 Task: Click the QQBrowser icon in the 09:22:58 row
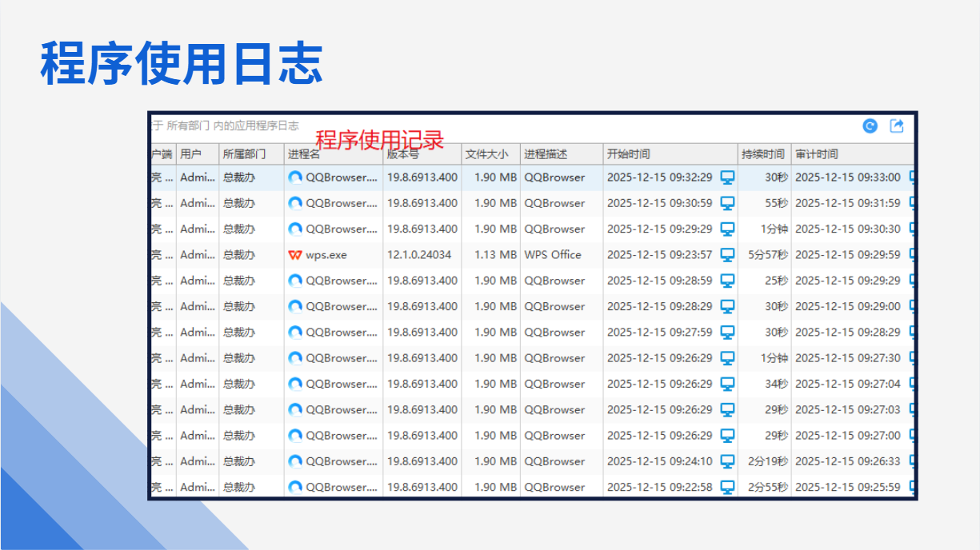pyautogui.click(x=295, y=487)
